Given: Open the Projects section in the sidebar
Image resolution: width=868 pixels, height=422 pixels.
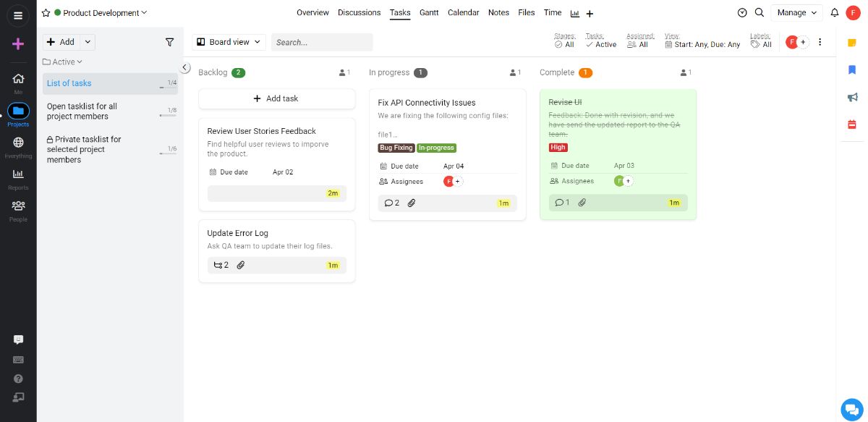Looking at the screenshot, I should (18, 110).
